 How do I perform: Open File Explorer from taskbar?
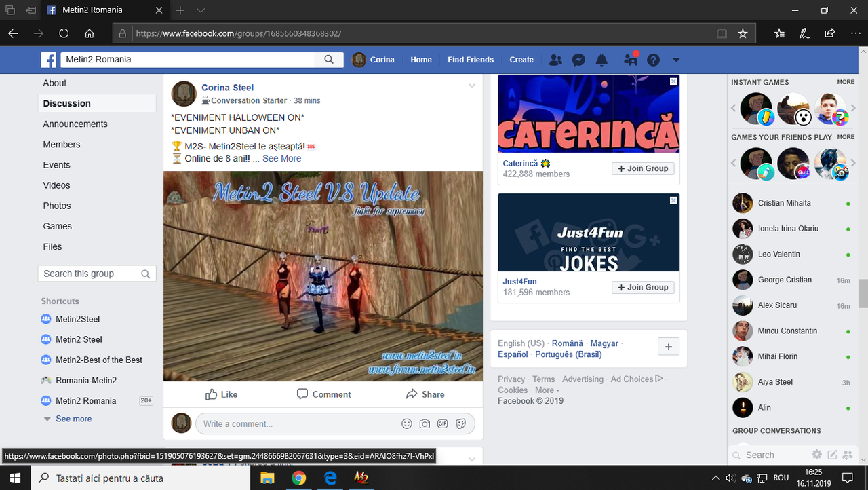coord(267,478)
